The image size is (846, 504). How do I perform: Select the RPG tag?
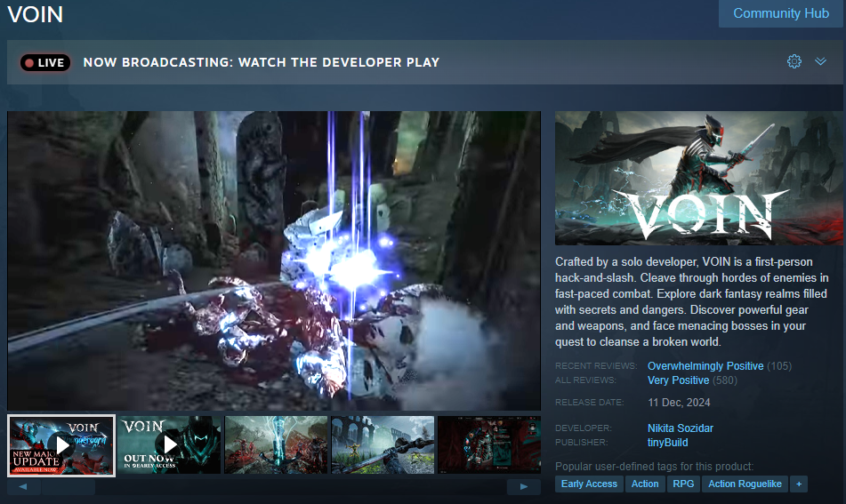click(x=683, y=484)
